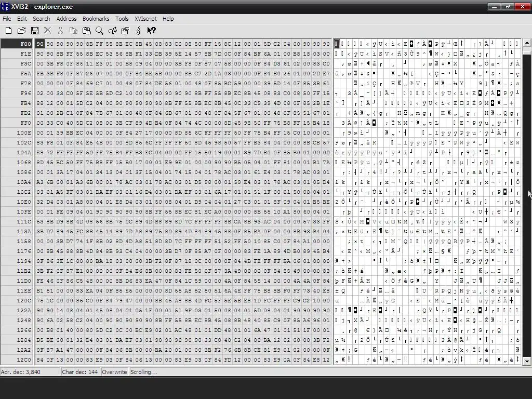Click address row 11D0
532x399 pixels.
click(x=17, y=281)
